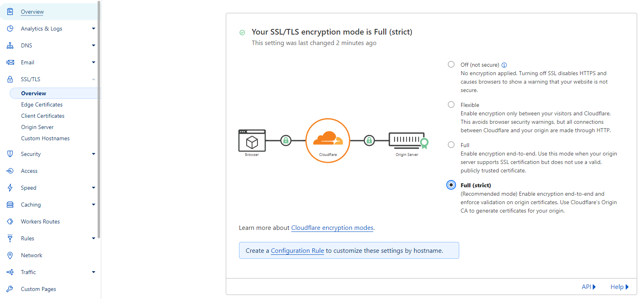Expand the Rules dropdown arrow
Viewport: 644px width, 299px height.
click(x=94, y=238)
